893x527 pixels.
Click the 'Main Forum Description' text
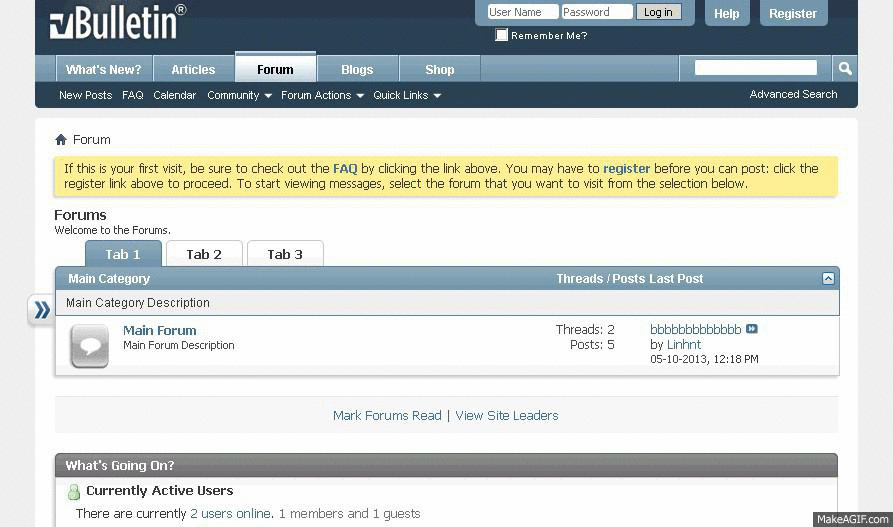point(179,345)
